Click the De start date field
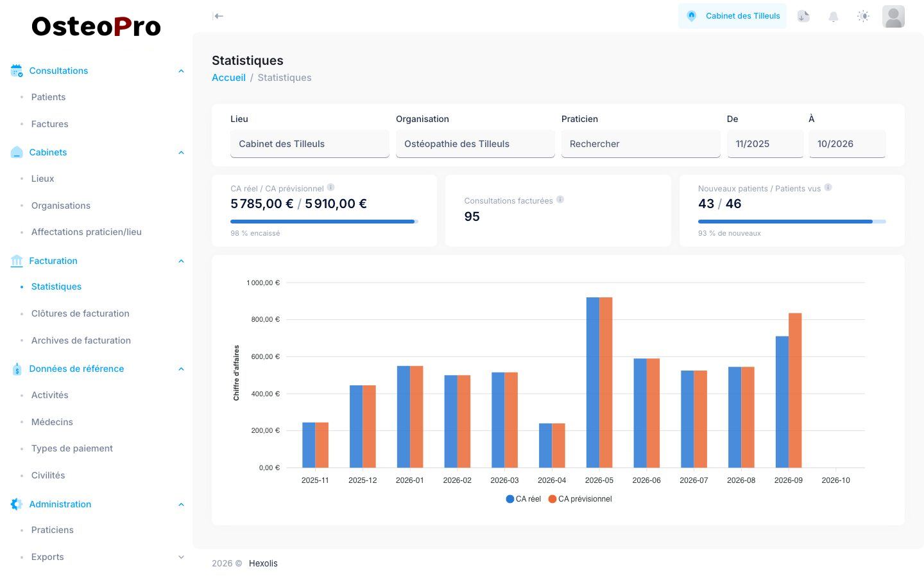Image resolution: width=924 pixels, height=578 pixels. (x=765, y=144)
